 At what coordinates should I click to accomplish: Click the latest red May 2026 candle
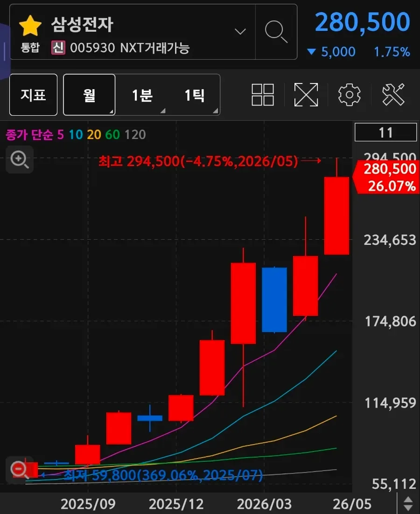click(337, 215)
